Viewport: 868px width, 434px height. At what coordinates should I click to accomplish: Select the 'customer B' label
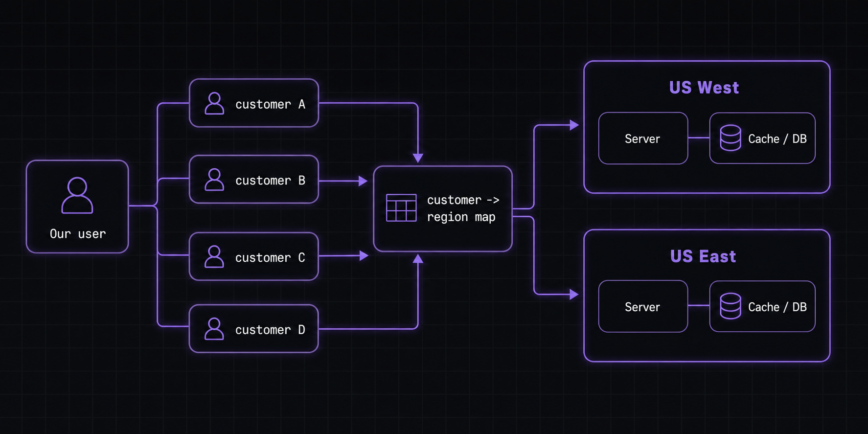pyautogui.click(x=270, y=181)
